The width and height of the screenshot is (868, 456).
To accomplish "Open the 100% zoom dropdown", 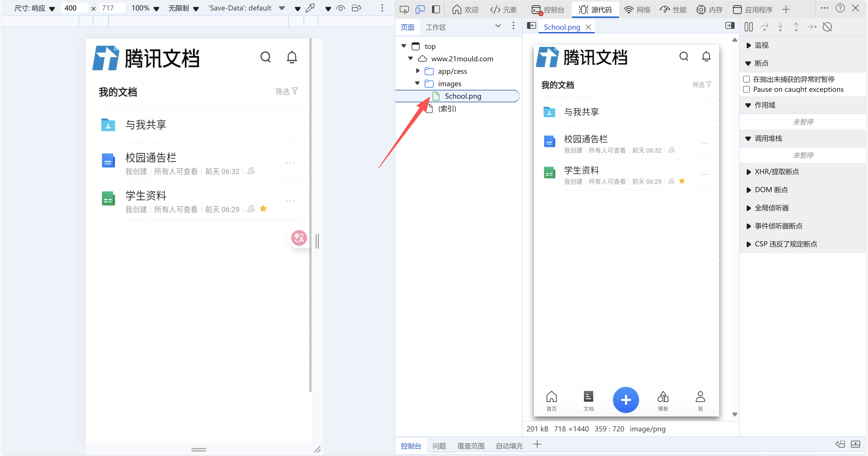I will tap(145, 8).
